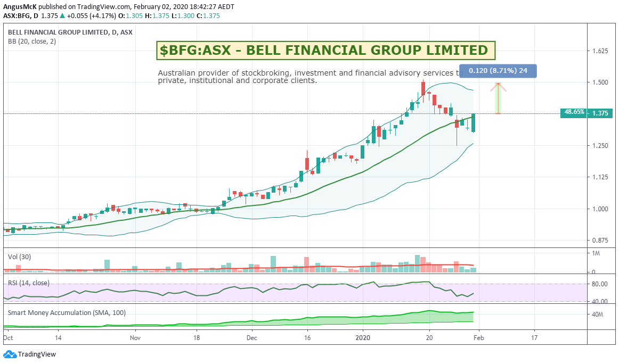Click the 18 date label on time axis
Viewport: 619px width, 364px height.
pos(197,338)
